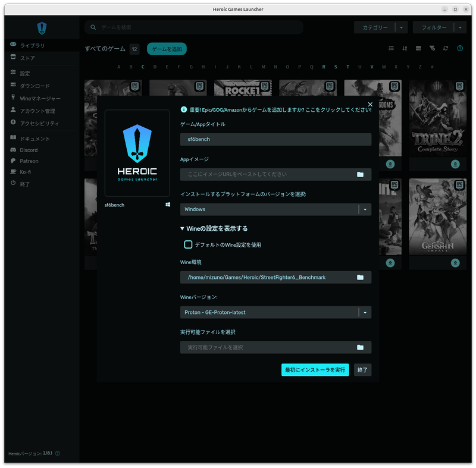Jump to letter V in alphabet filter
476x468 pixels.
click(x=371, y=67)
